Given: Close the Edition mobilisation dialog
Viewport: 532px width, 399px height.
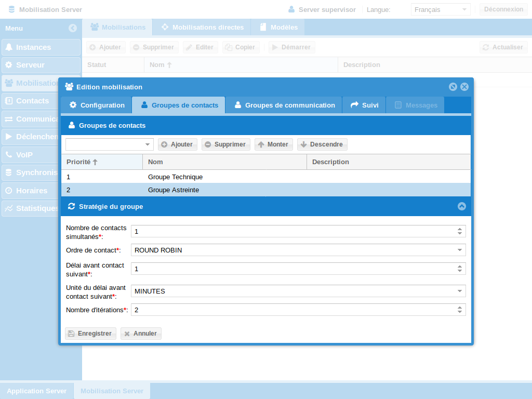Looking at the screenshot, I should pos(464,87).
